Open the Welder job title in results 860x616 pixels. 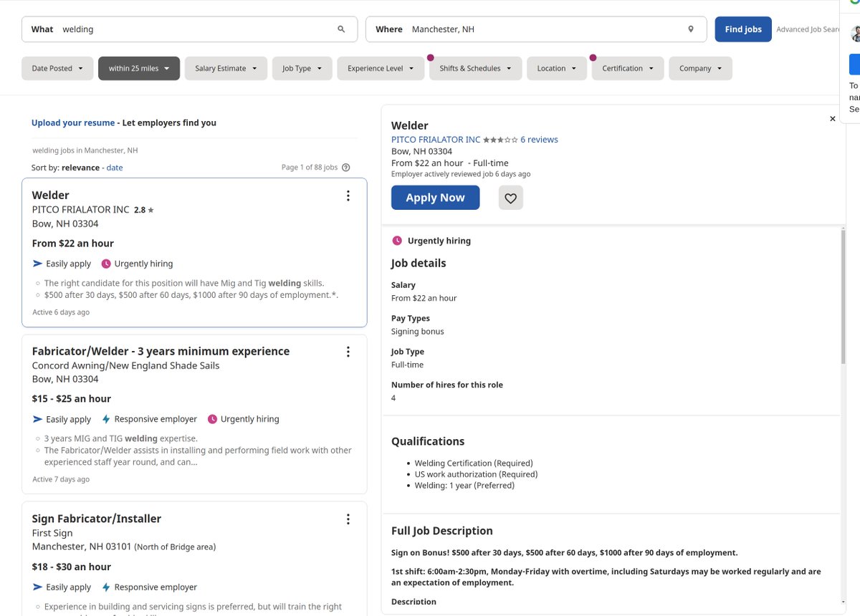[x=51, y=195]
